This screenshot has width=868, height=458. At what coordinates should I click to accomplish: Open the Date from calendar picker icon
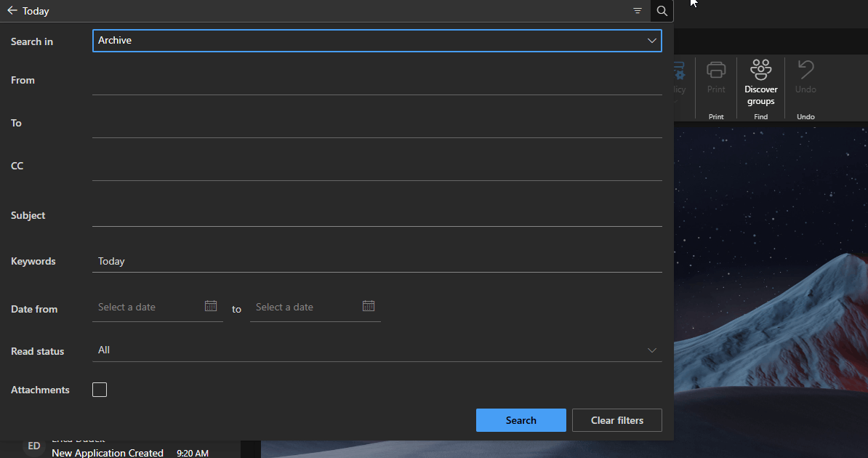click(x=211, y=306)
